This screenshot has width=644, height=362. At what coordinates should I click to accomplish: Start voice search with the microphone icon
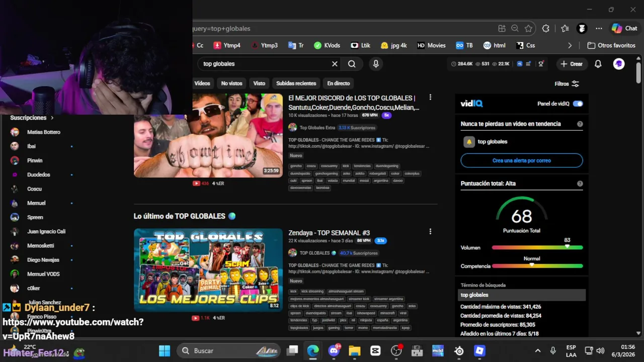point(376,64)
